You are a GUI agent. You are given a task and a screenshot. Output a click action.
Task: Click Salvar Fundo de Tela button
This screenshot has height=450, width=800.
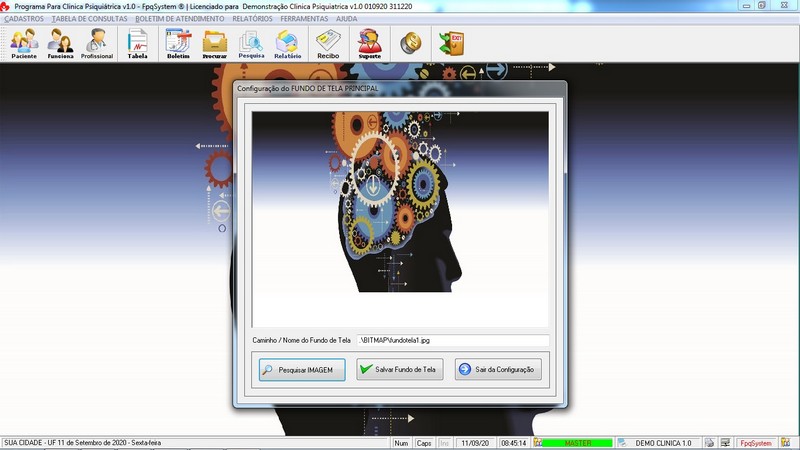[399, 369]
